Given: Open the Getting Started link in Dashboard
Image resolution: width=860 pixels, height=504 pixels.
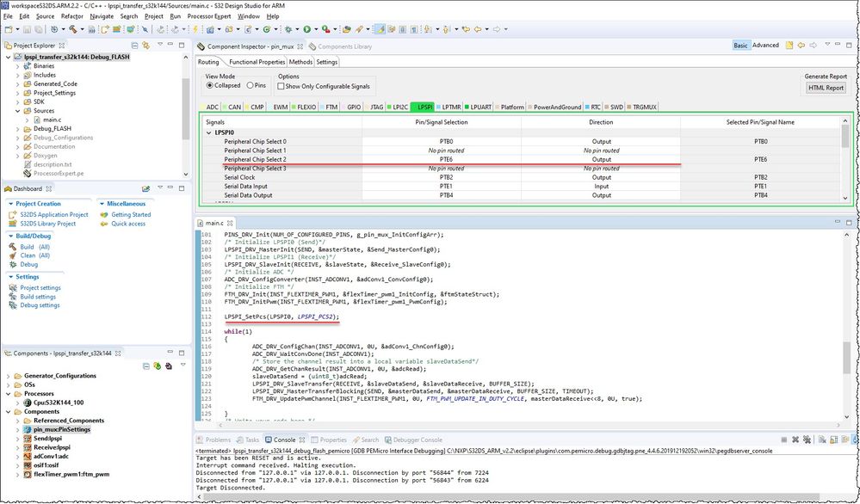Looking at the screenshot, I should click(x=131, y=215).
